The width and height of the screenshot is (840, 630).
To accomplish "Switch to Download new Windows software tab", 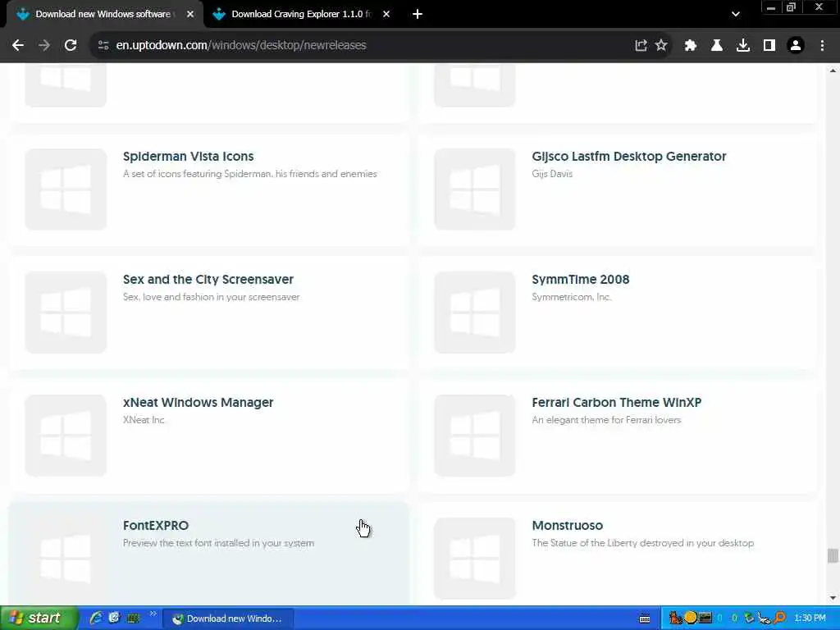I will click(x=102, y=15).
